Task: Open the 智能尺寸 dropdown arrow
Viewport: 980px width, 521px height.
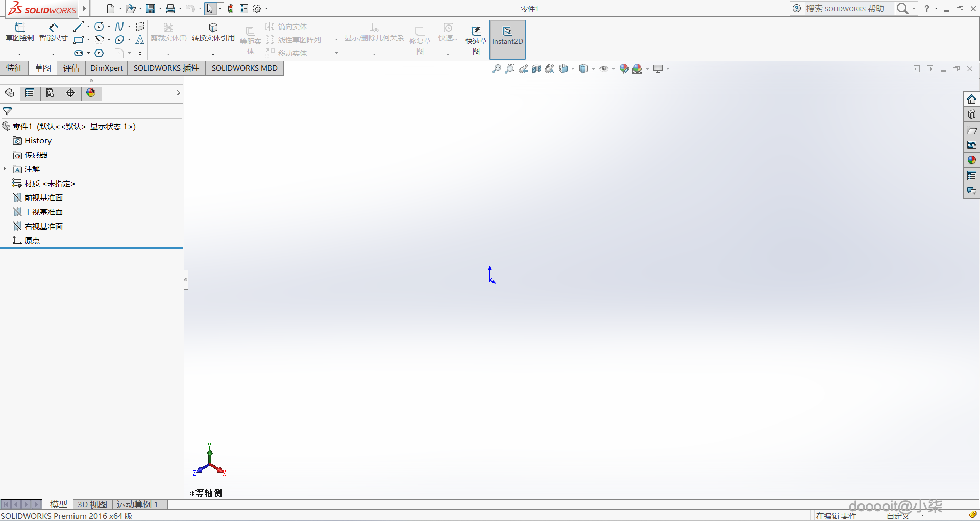Action: [x=53, y=54]
